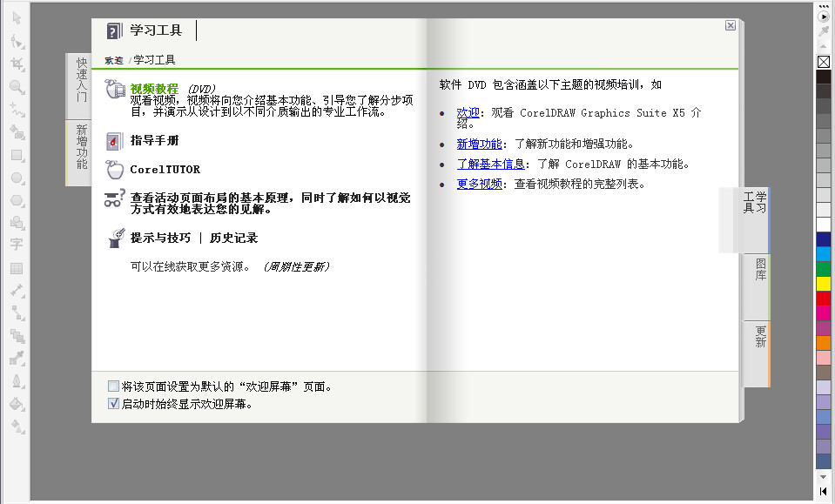This screenshot has height=504, width=835.
Task: Pick the yellow color swatch
Action: click(824, 283)
